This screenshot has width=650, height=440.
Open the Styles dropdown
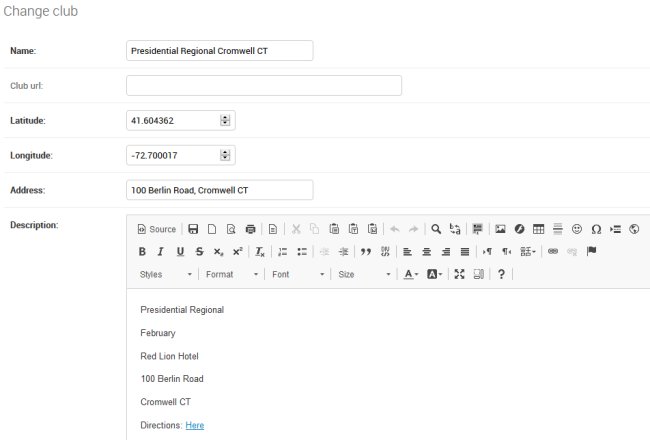click(x=165, y=274)
